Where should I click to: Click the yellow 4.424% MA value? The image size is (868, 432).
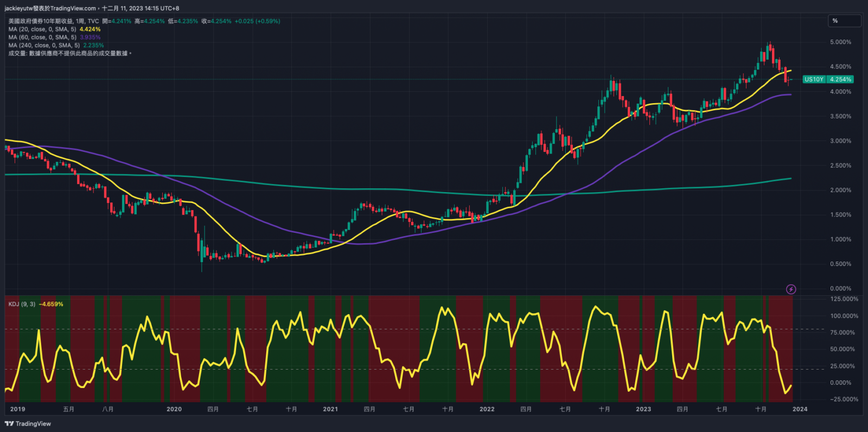pyautogui.click(x=90, y=29)
